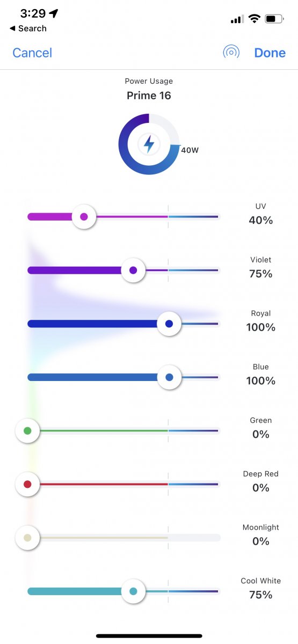Go back to Search app link
The width and height of the screenshot is (298, 644).
point(28,28)
